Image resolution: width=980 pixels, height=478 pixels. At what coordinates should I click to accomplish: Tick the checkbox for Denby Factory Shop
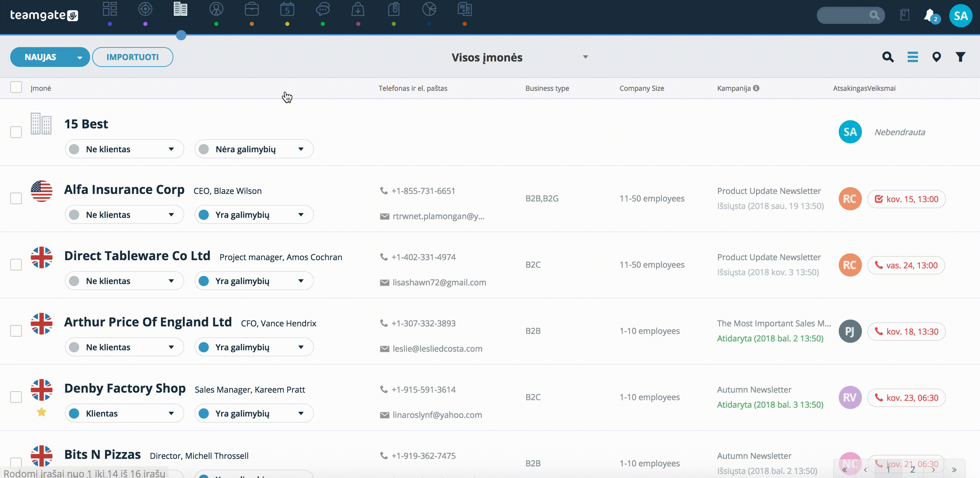[x=16, y=397]
